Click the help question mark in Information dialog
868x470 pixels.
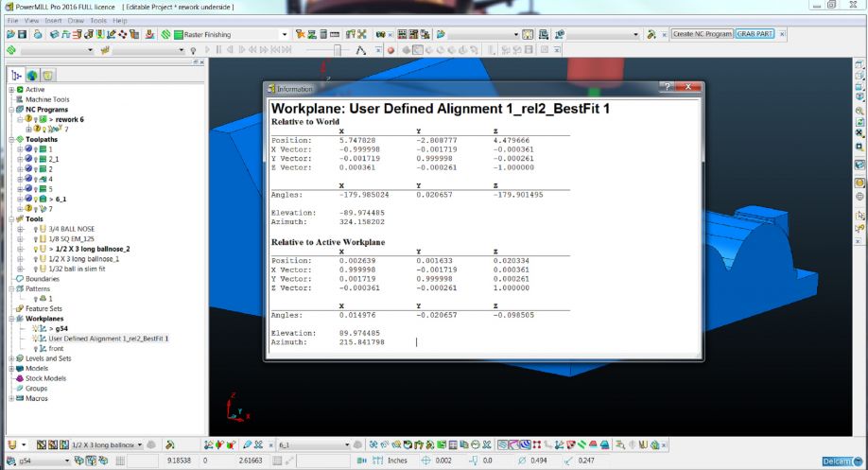(x=667, y=86)
